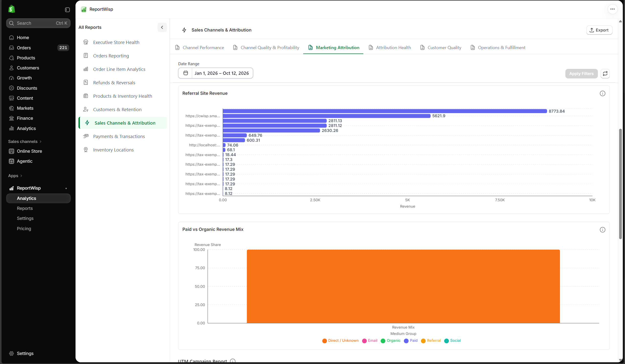Open Paid vs Organic Revenue Mix info icon
625x364 pixels.
click(603, 230)
